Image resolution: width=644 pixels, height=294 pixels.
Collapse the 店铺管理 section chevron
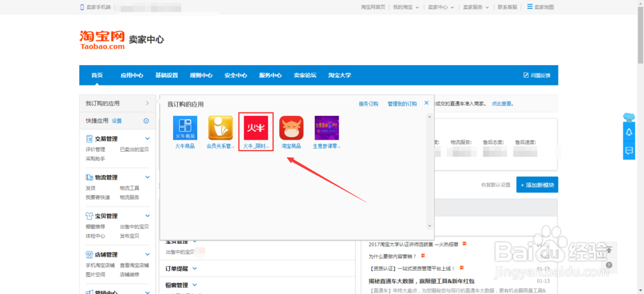pos(147,254)
